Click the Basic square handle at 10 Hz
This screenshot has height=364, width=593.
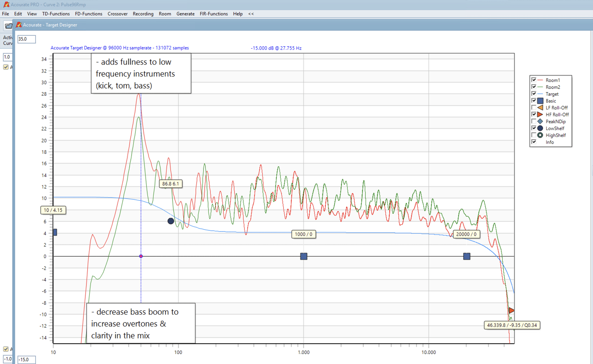click(55, 232)
